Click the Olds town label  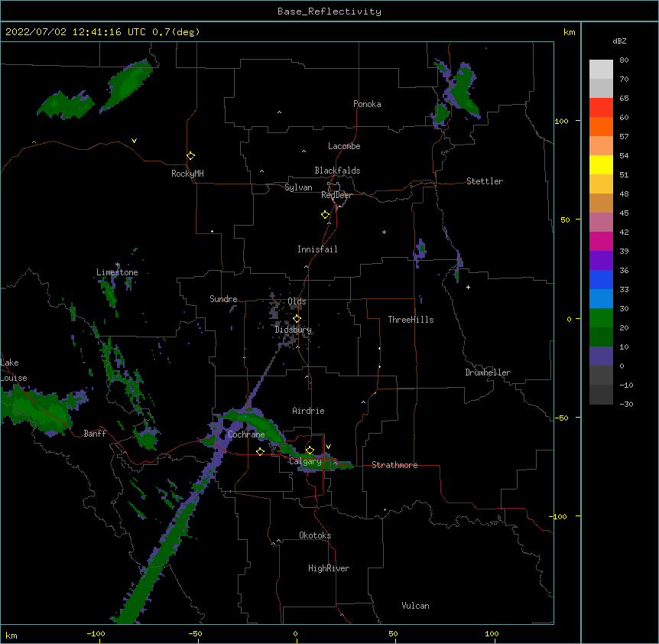297,301
